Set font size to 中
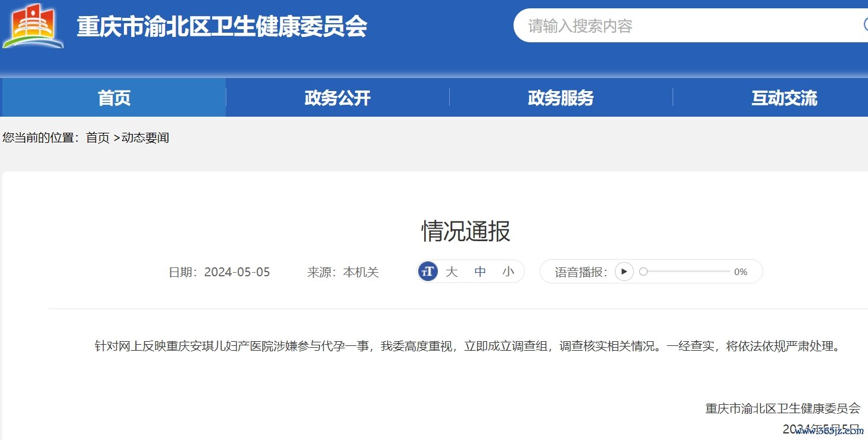 coord(480,272)
